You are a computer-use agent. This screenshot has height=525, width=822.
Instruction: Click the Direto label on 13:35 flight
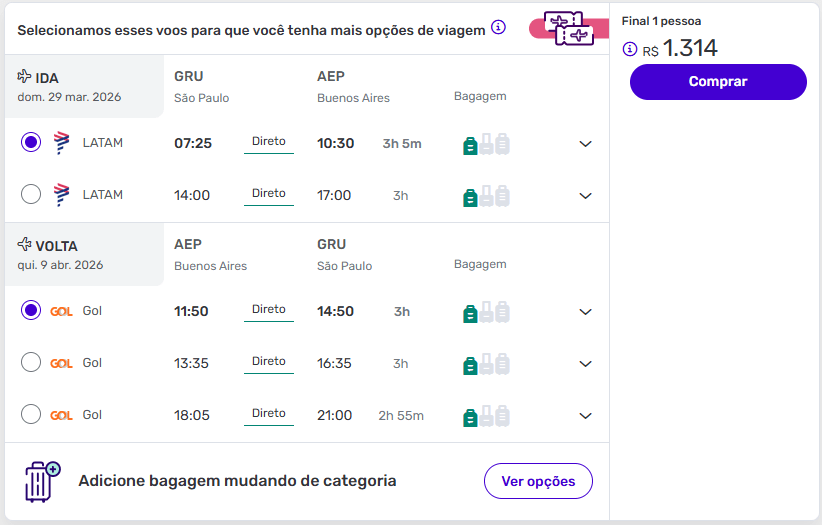pyautogui.click(x=269, y=362)
